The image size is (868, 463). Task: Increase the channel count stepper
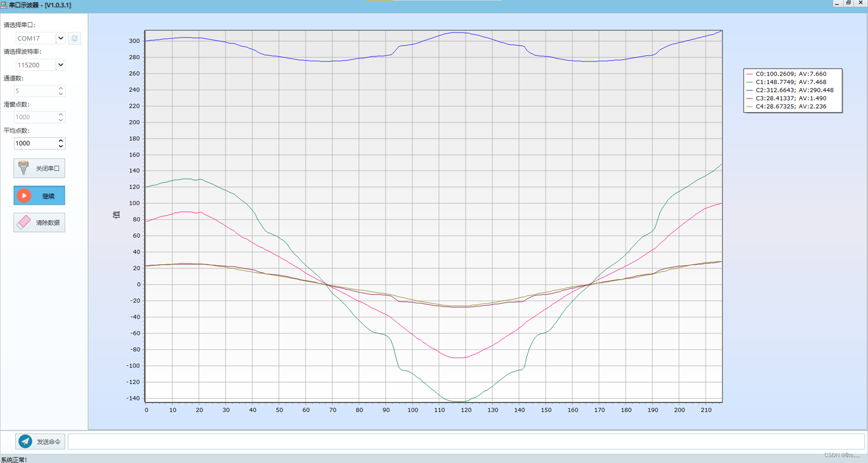(61, 88)
